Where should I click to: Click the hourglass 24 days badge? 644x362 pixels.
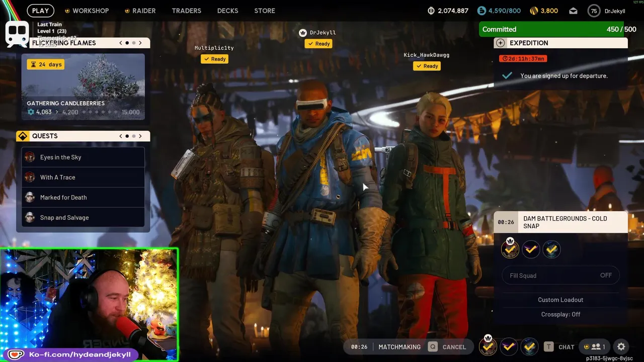[46, 64]
